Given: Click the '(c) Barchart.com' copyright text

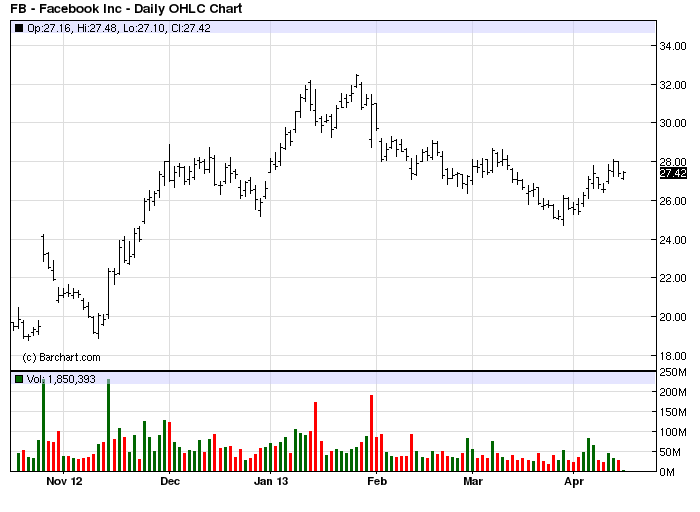Looking at the screenshot, I should [x=61, y=357].
